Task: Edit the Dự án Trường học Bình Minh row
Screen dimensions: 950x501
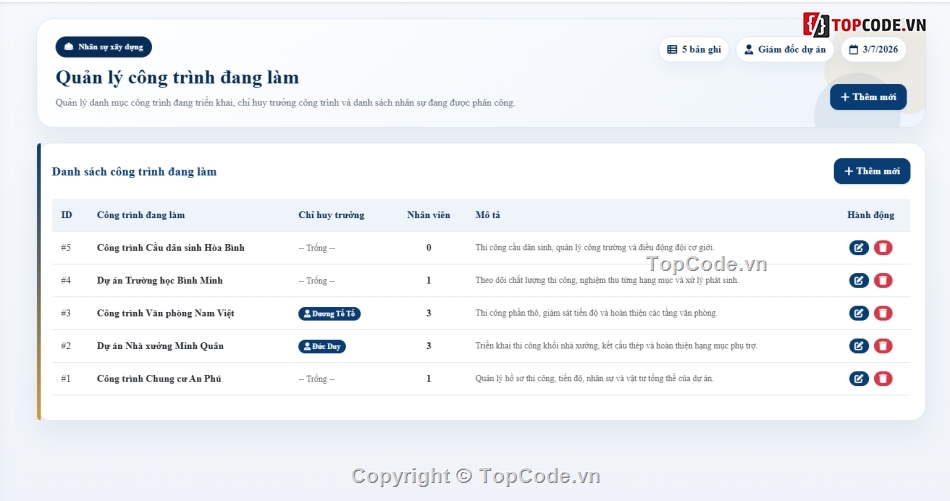Action: (859, 280)
